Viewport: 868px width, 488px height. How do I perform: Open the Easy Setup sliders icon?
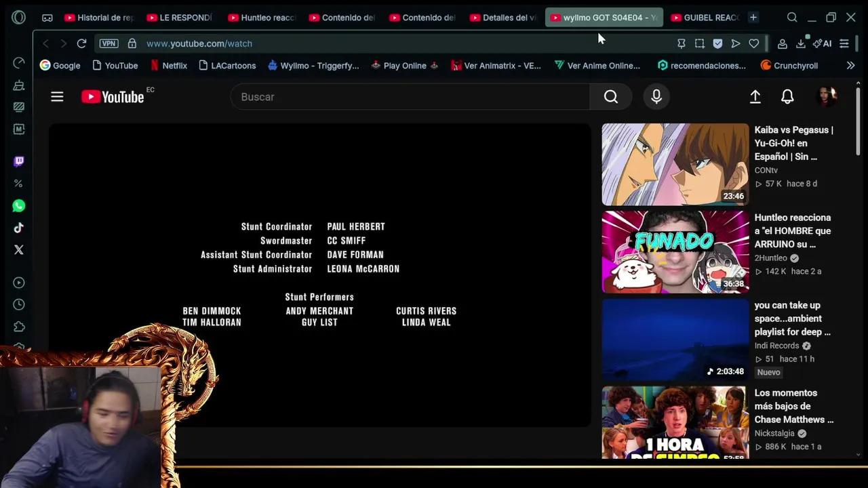click(844, 43)
